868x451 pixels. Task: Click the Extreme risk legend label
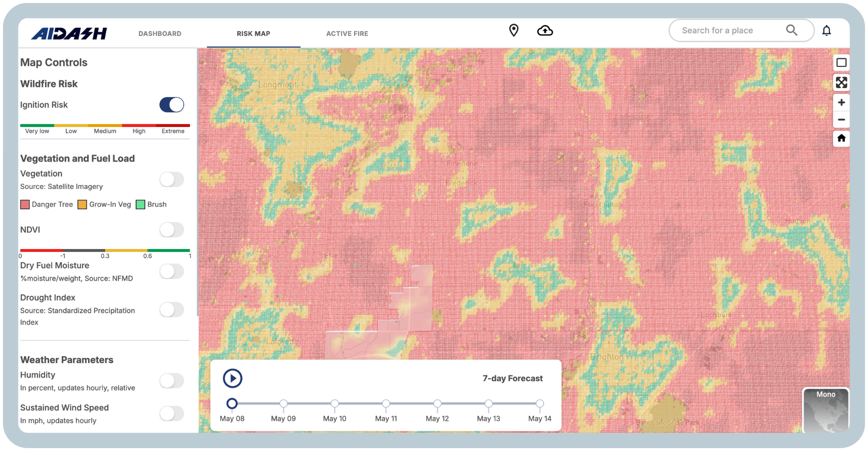pyautogui.click(x=173, y=131)
